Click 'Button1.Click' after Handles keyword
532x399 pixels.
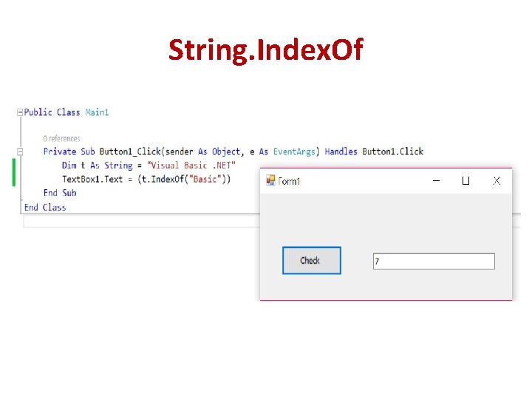pyautogui.click(x=393, y=151)
